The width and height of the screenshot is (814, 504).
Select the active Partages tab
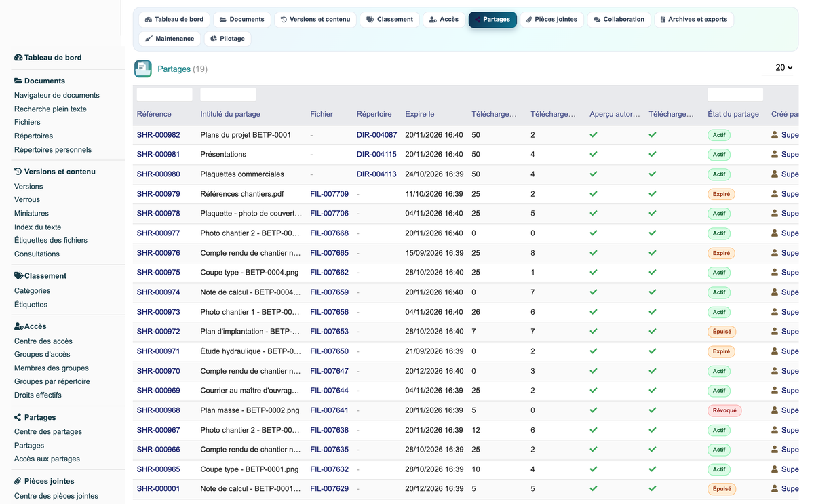tap(492, 20)
